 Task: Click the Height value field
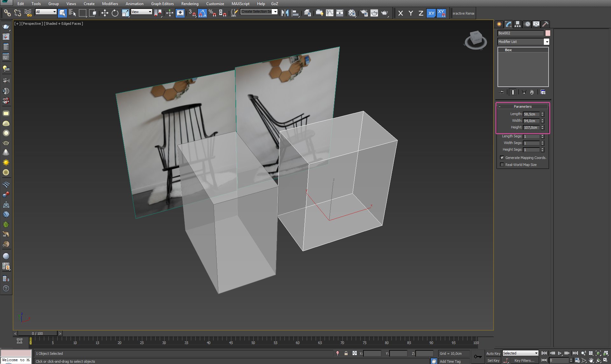click(x=531, y=127)
